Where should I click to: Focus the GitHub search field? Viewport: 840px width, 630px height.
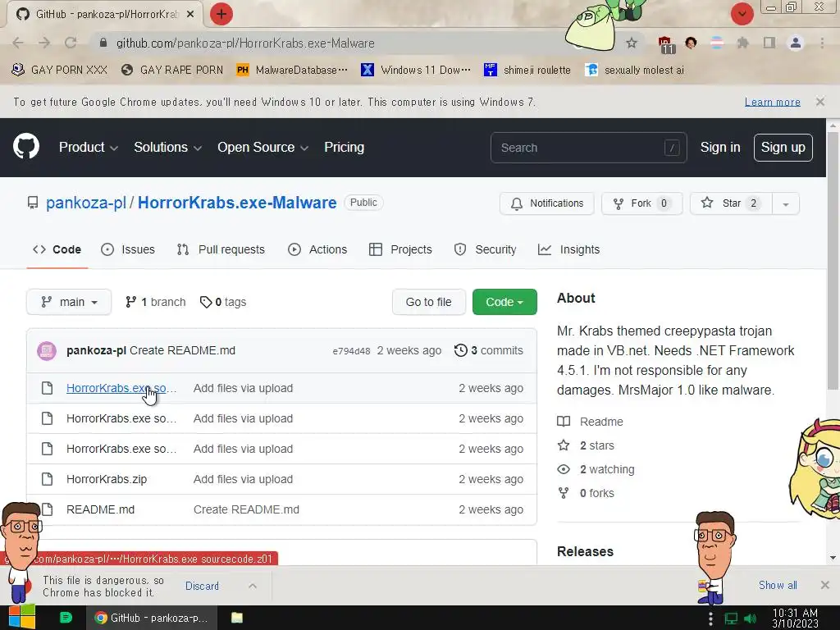pos(588,148)
